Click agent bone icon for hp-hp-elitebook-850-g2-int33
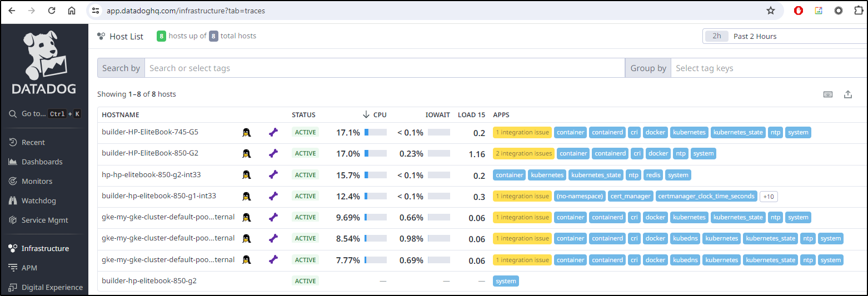The image size is (868, 296). [273, 174]
